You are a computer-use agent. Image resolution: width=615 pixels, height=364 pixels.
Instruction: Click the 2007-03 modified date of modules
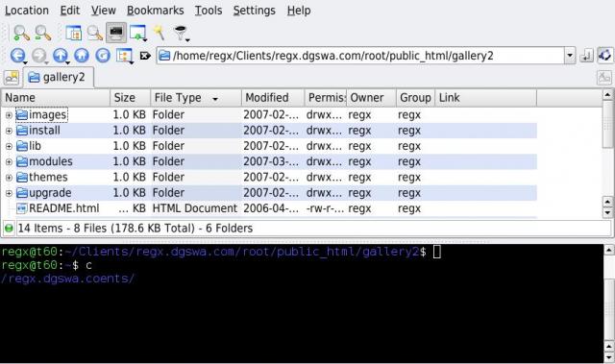point(271,161)
